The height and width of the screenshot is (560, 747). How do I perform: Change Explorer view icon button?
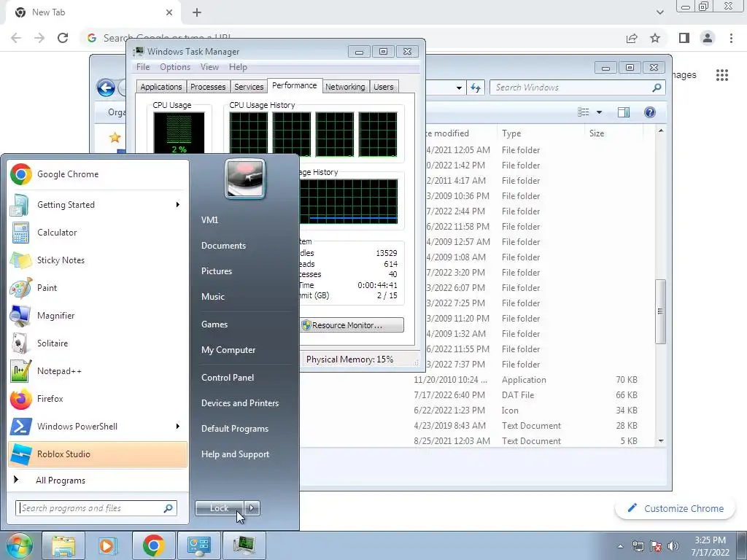pos(583,112)
